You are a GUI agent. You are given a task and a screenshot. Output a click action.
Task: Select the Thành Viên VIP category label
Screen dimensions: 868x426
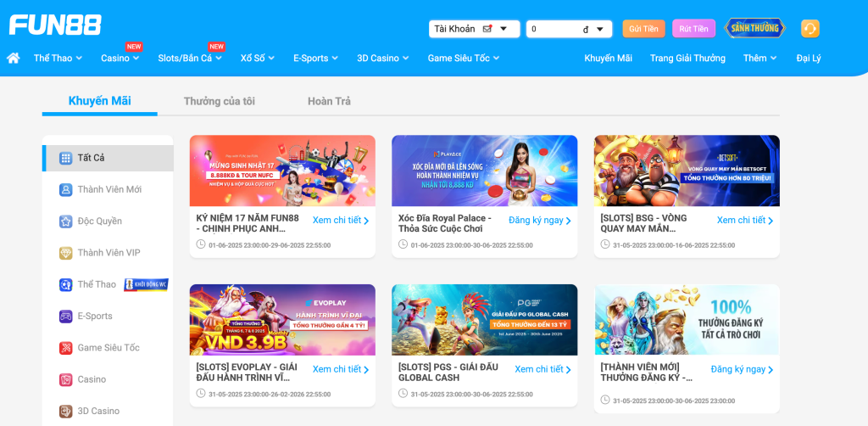[109, 253]
